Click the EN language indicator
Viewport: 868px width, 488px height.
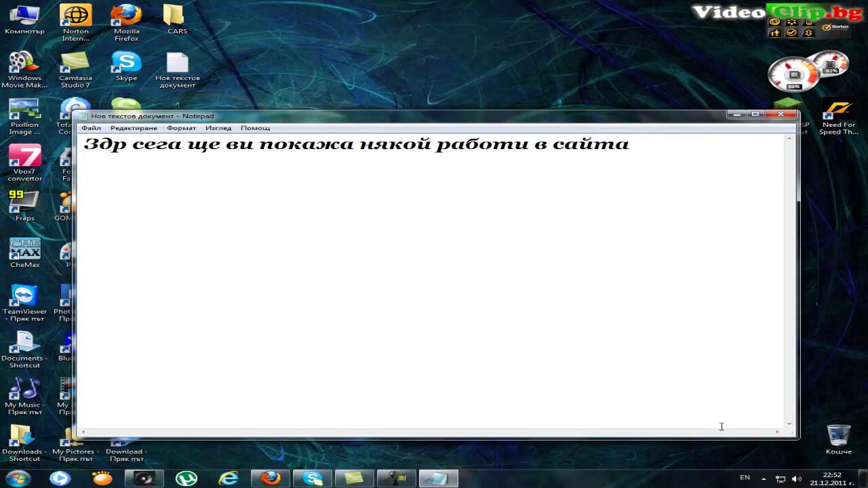745,478
